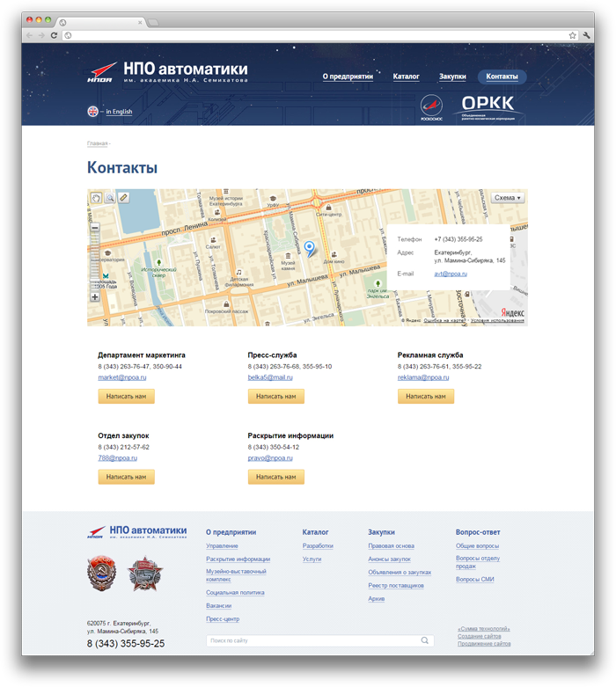Go to Главная breadcrumb link

pyautogui.click(x=98, y=143)
